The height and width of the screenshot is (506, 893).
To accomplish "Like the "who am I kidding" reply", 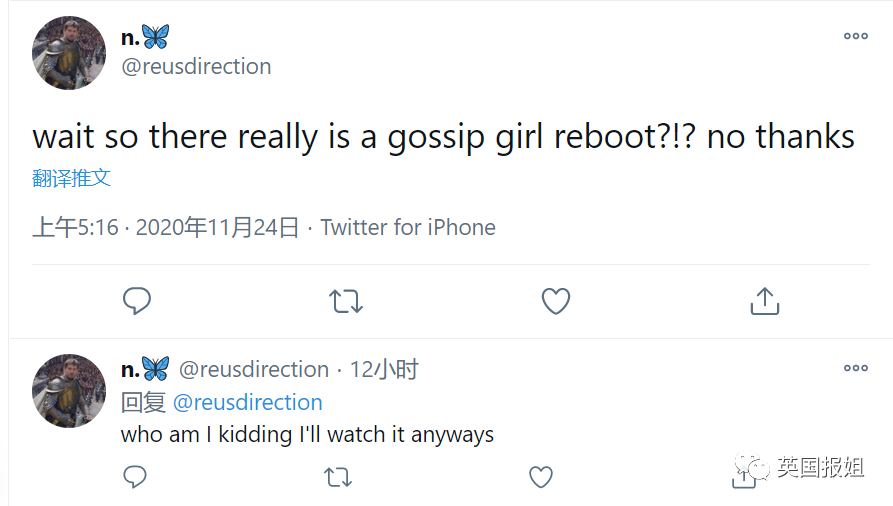I will (541, 477).
